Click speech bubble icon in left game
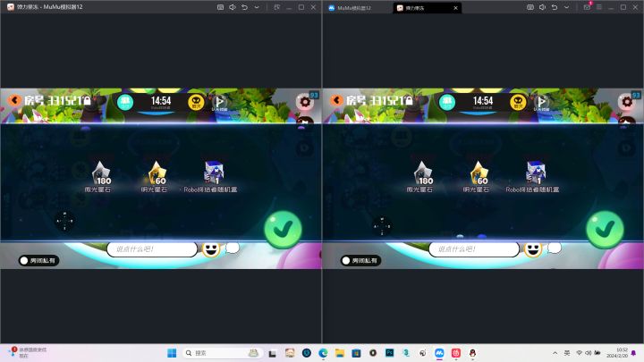This screenshot has width=644, height=362. (x=233, y=248)
